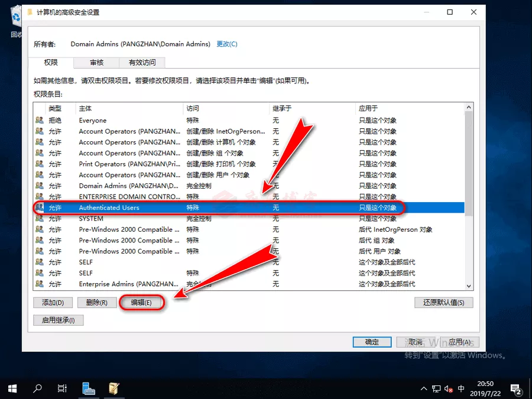Open the network icon in system tray
532x399 pixels.
pyautogui.click(x=436, y=388)
